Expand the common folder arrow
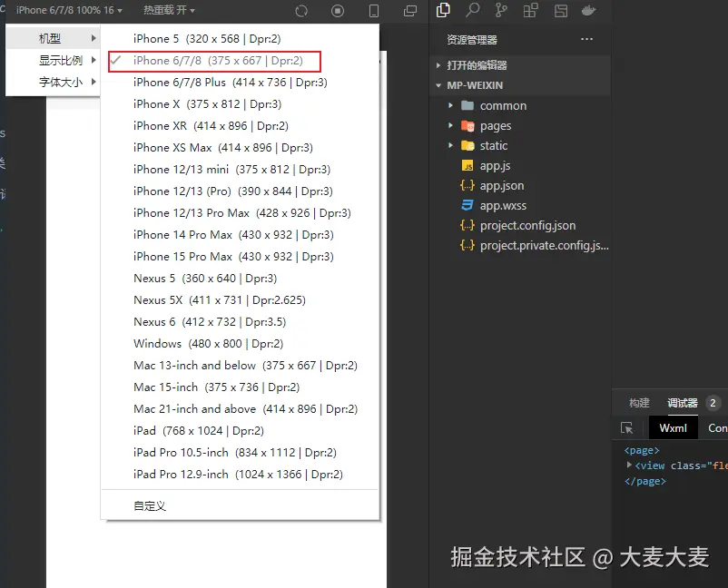 450,106
